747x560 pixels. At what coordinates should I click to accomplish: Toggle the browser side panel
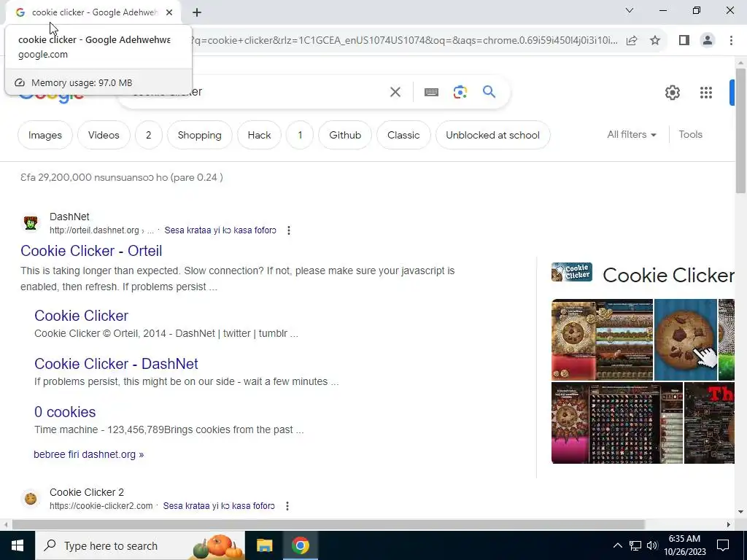[684, 41]
